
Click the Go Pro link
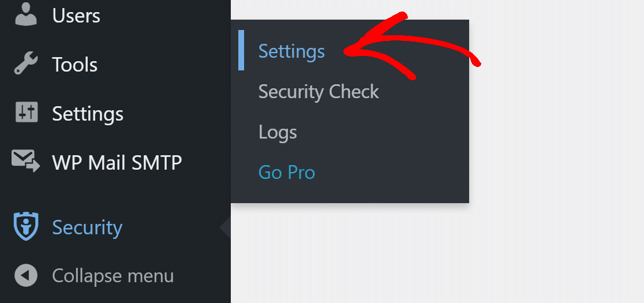click(x=287, y=173)
